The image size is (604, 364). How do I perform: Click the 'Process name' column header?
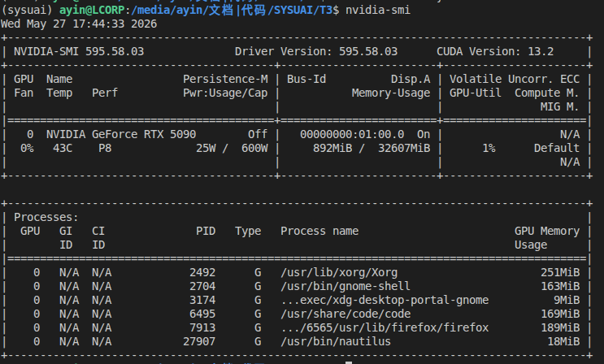click(x=319, y=231)
